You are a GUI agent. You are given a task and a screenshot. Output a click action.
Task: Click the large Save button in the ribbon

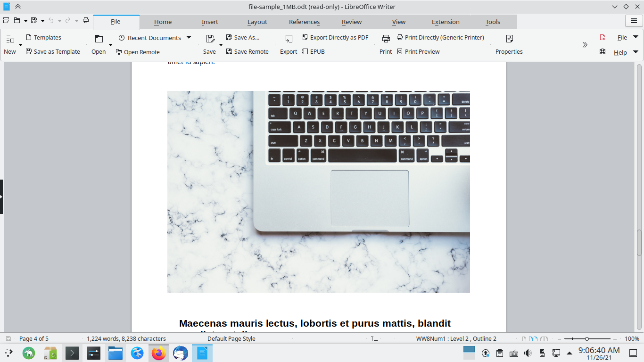209,45
